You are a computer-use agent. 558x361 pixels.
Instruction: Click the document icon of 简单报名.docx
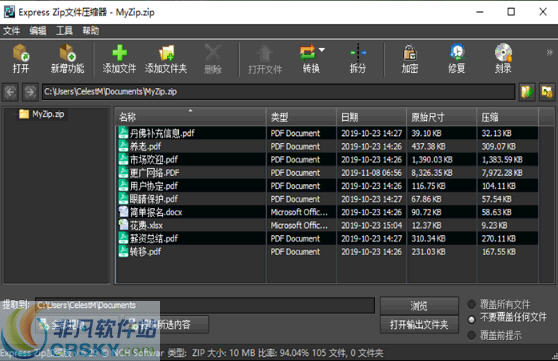[x=123, y=212]
